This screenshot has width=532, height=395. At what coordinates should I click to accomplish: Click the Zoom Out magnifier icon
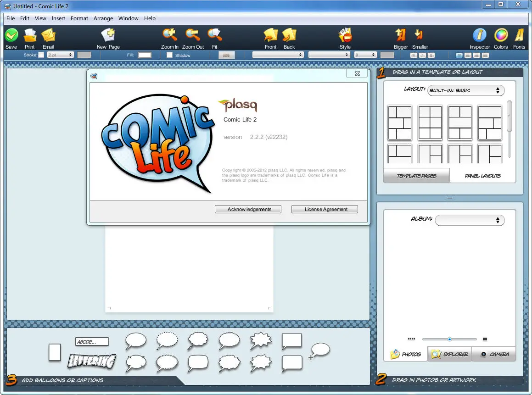click(x=193, y=35)
